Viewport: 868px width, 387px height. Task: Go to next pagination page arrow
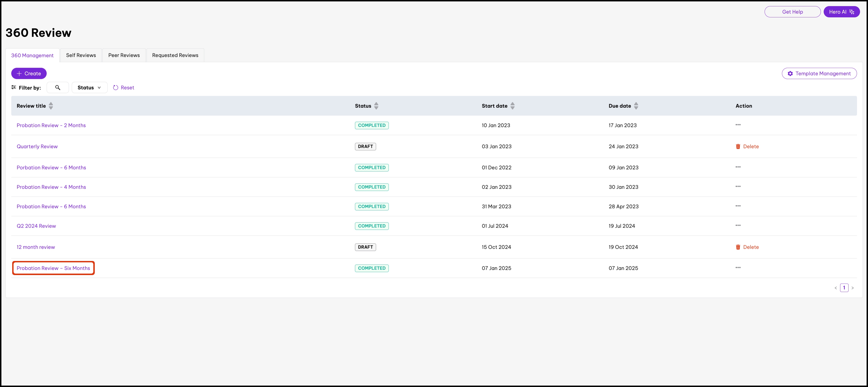(853, 288)
